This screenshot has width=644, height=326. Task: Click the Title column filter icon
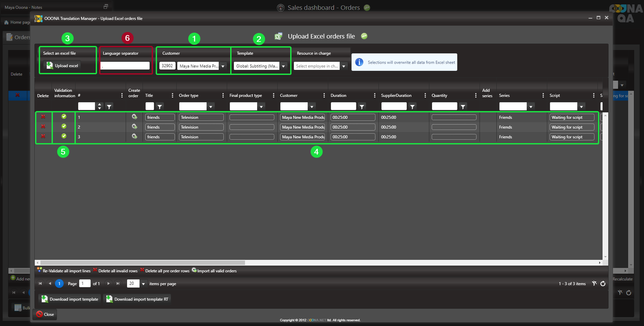160,107
